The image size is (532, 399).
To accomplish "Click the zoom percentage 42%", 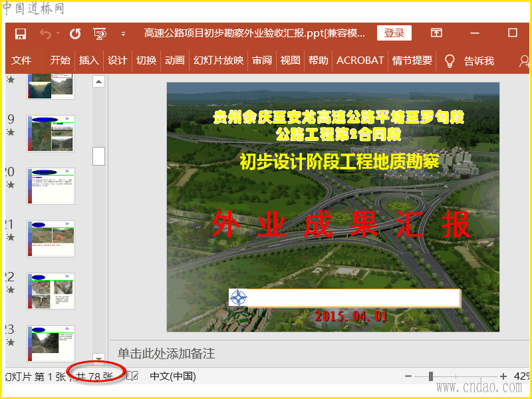I will (522, 376).
